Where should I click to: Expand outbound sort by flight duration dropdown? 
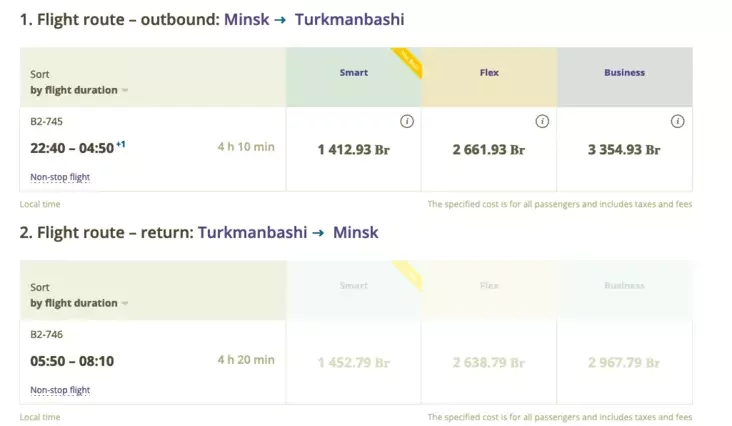(x=79, y=90)
